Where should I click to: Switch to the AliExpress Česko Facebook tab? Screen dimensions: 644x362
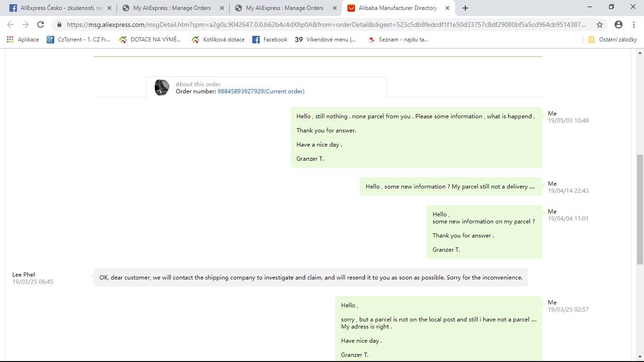pyautogui.click(x=57, y=8)
